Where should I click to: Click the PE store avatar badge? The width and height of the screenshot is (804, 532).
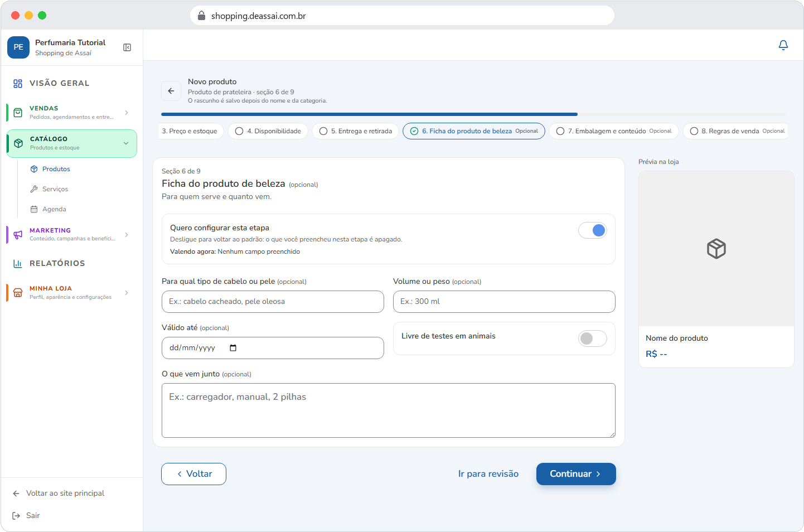click(x=18, y=47)
